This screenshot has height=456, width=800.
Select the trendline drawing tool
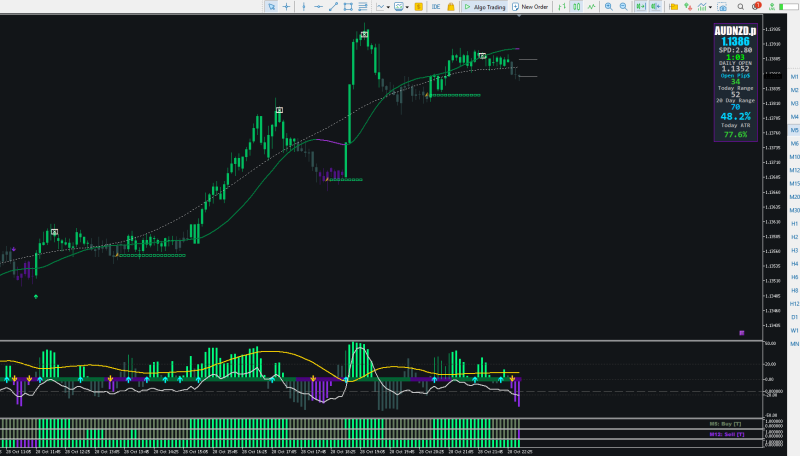tap(333, 7)
